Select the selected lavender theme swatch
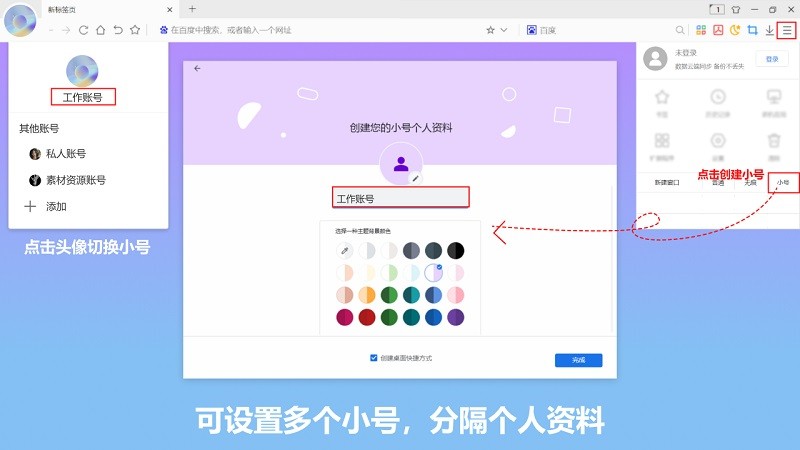This screenshot has width=800, height=450. coord(433,272)
